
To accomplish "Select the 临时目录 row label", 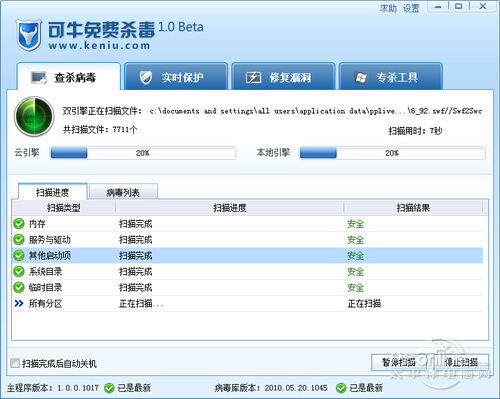I will (x=45, y=288).
